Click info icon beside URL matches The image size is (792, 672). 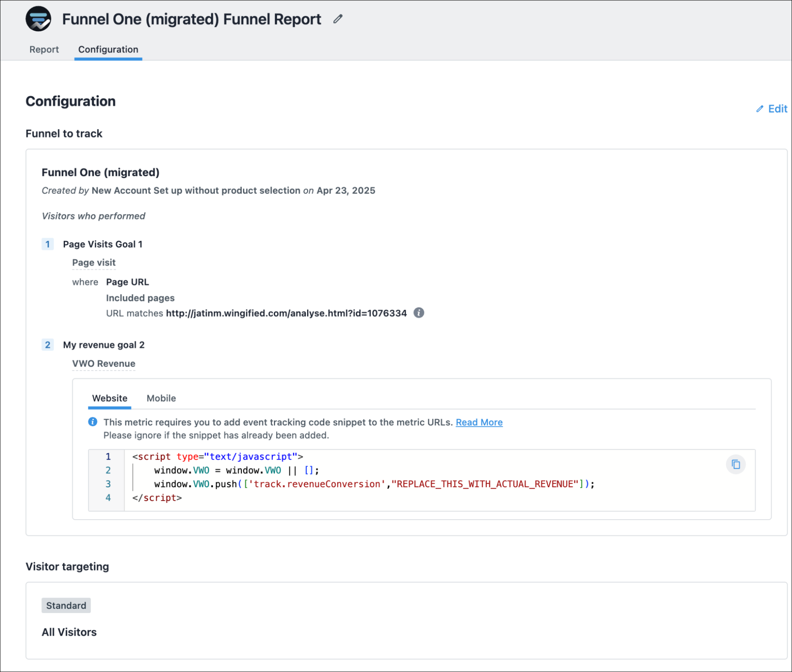coord(419,312)
